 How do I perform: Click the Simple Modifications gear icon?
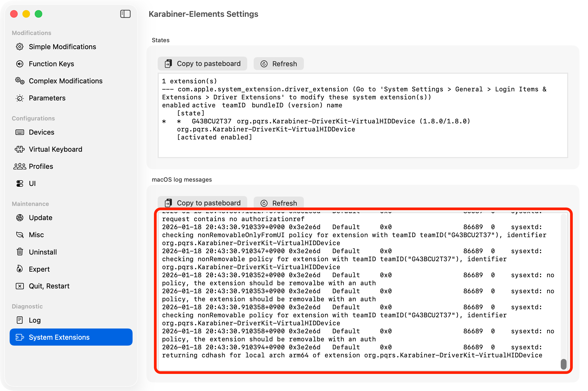[20, 47]
